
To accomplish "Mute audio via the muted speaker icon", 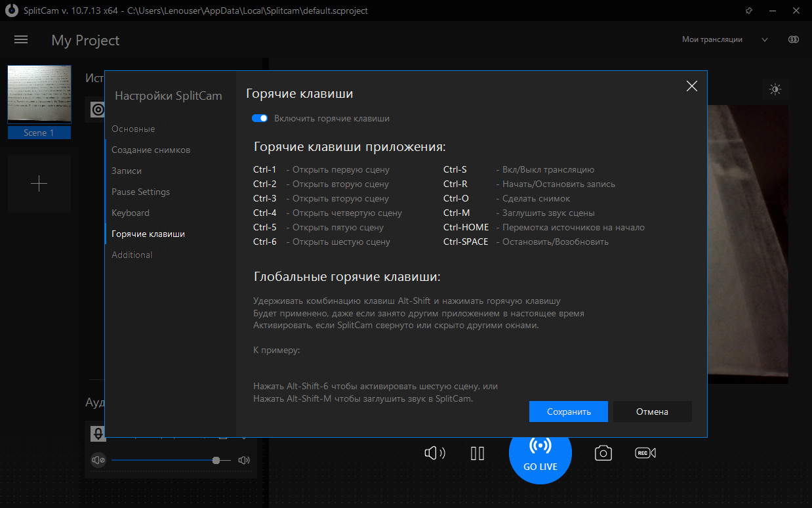I will click(98, 461).
